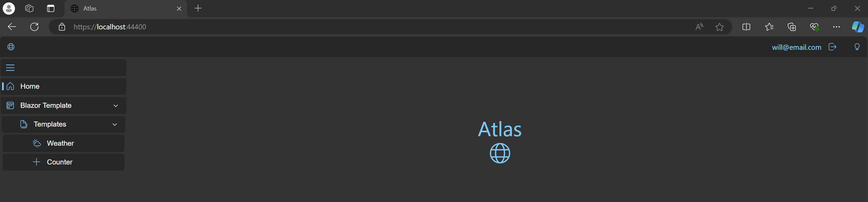Collapse the Blazor Template chevron
This screenshot has width=868, height=202.
click(x=116, y=106)
